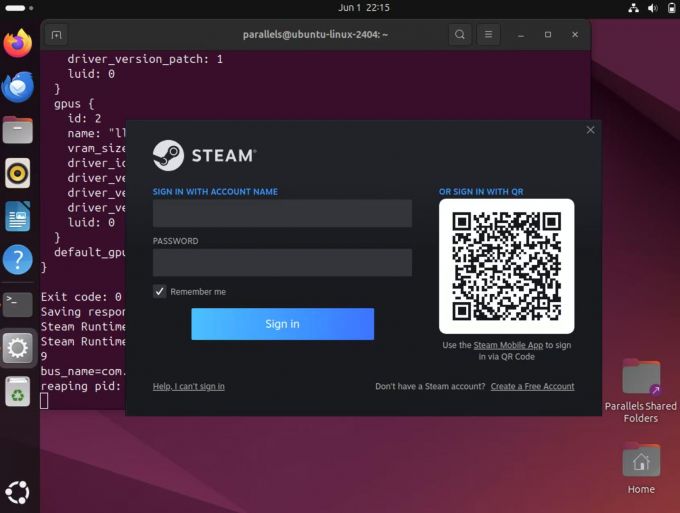Maximize the Terminal window
680x513 pixels.
(x=548, y=35)
